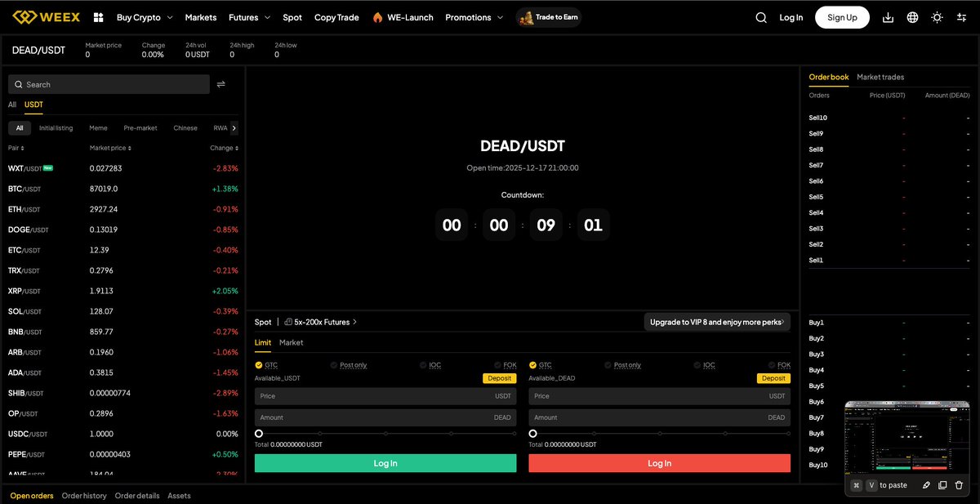
Task: Click the green Log In button
Action: [x=385, y=463]
